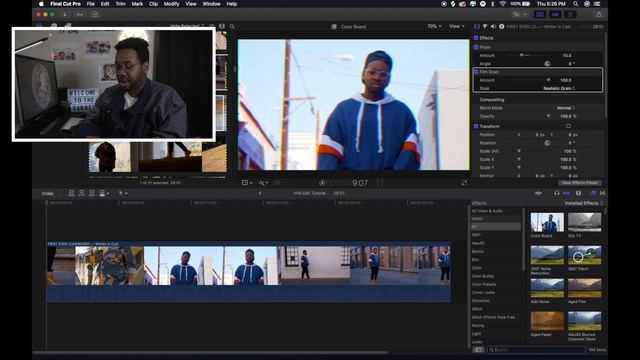Viewport: 640px width, 360px height.
Task: Adjust the Film Grain Amount slider
Action: pyautogui.click(x=548, y=80)
